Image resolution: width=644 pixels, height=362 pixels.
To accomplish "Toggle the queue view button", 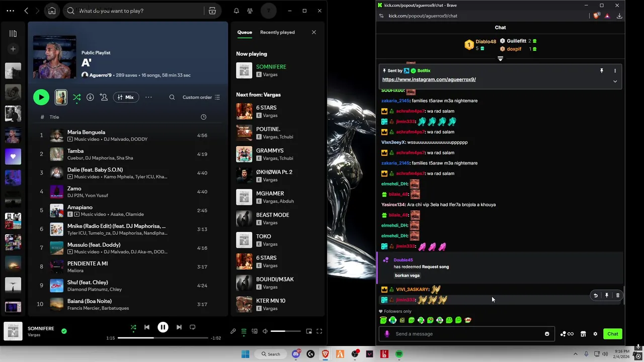I will click(x=244, y=331).
